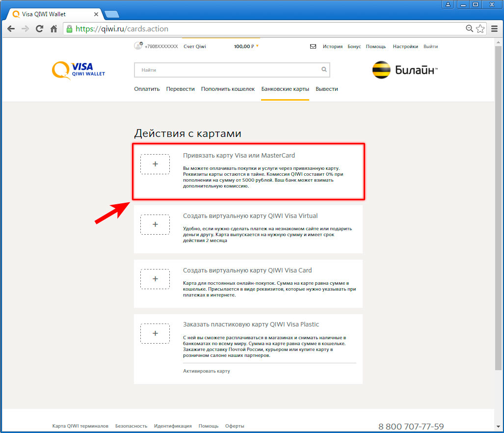Expand the 100,00 Р balance dropdown arrow

[x=258, y=46]
